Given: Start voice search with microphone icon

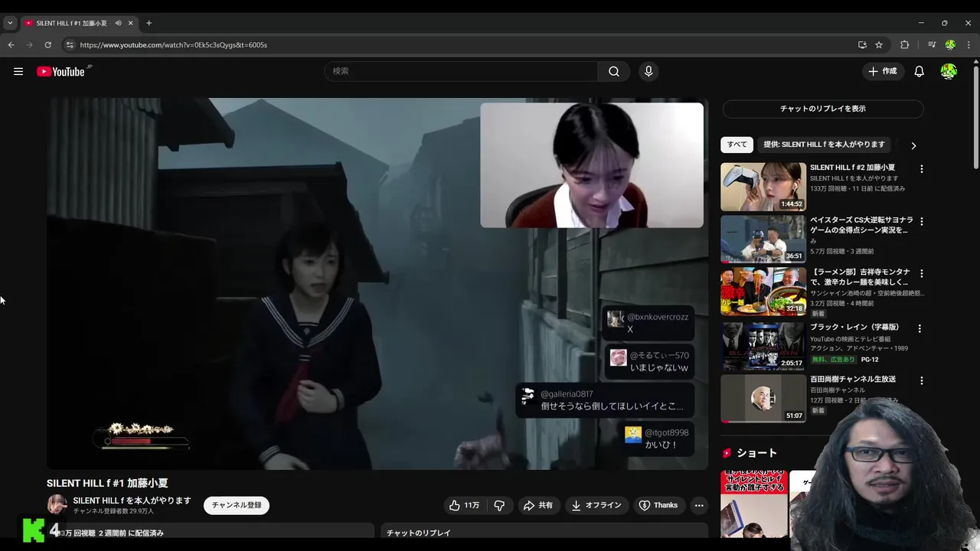Looking at the screenshot, I should point(648,71).
